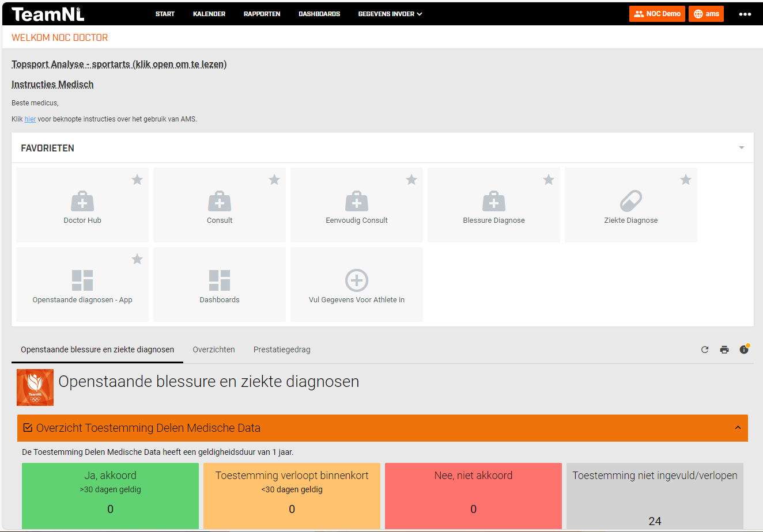Open the Doctor Hub tile
This screenshot has width=763, height=532.
[x=82, y=205]
